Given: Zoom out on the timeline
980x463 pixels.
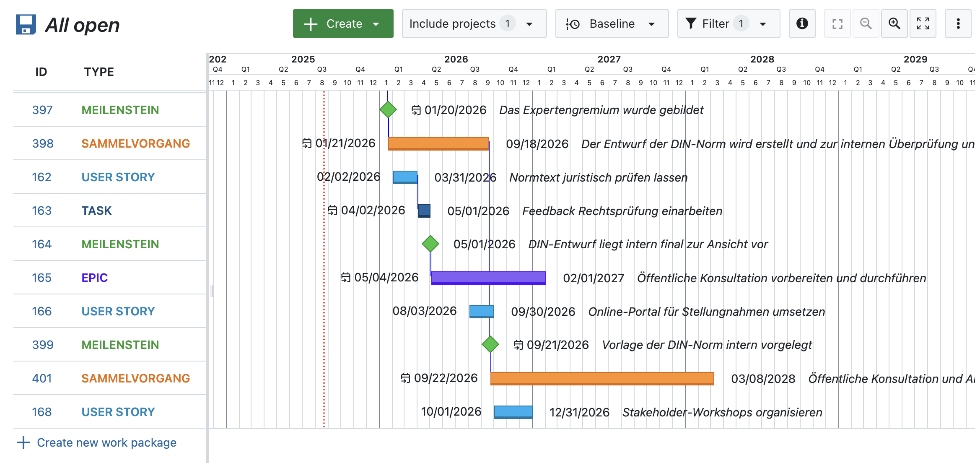Looking at the screenshot, I should pyautogui.click(x=866, y=23).
